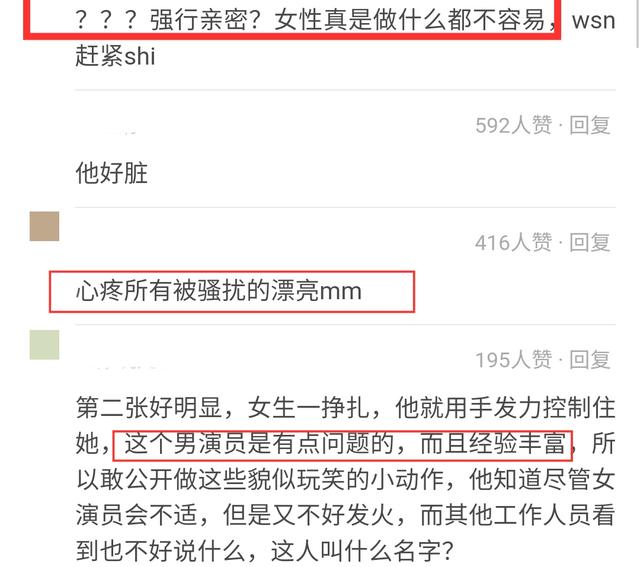Like the comment with 416人赞
Image resolution: width=640 pixels, height=567 pixels.
click(513, 243)
